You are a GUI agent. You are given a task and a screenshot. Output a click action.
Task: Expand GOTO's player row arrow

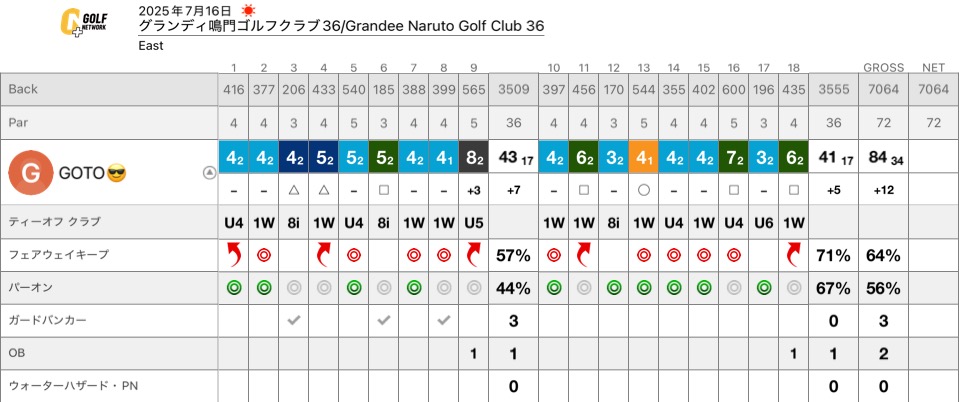point(210,173)
